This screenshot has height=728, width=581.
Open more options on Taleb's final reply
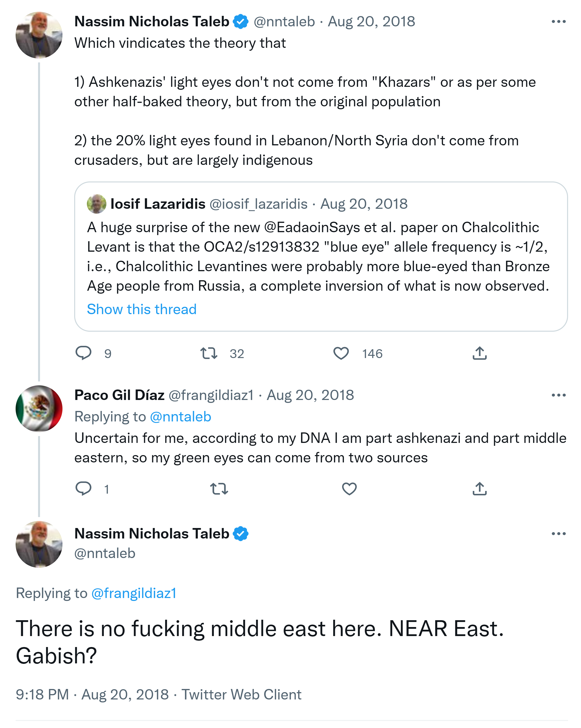pos(558,534)
